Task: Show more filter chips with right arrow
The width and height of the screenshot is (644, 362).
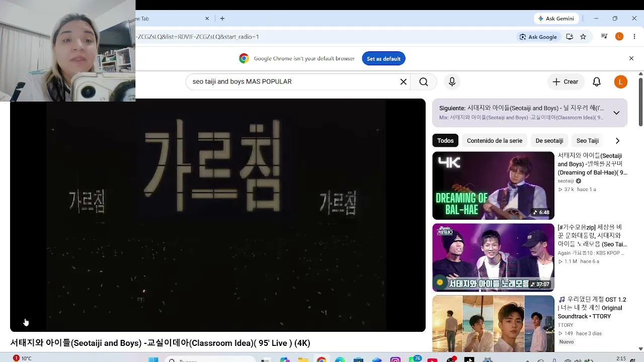Action: [617, 141]
